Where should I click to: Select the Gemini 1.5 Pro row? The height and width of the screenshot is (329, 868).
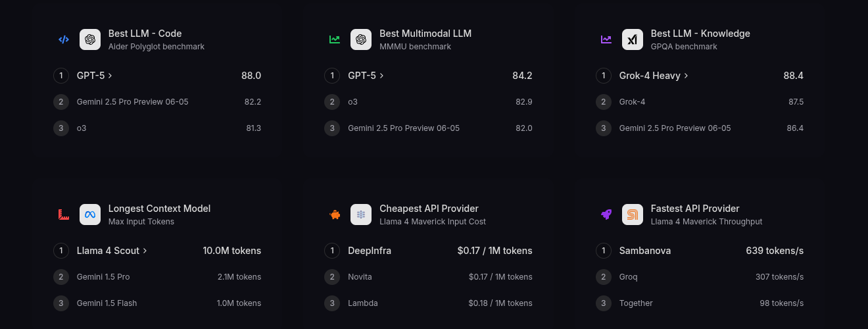point(157,277)
